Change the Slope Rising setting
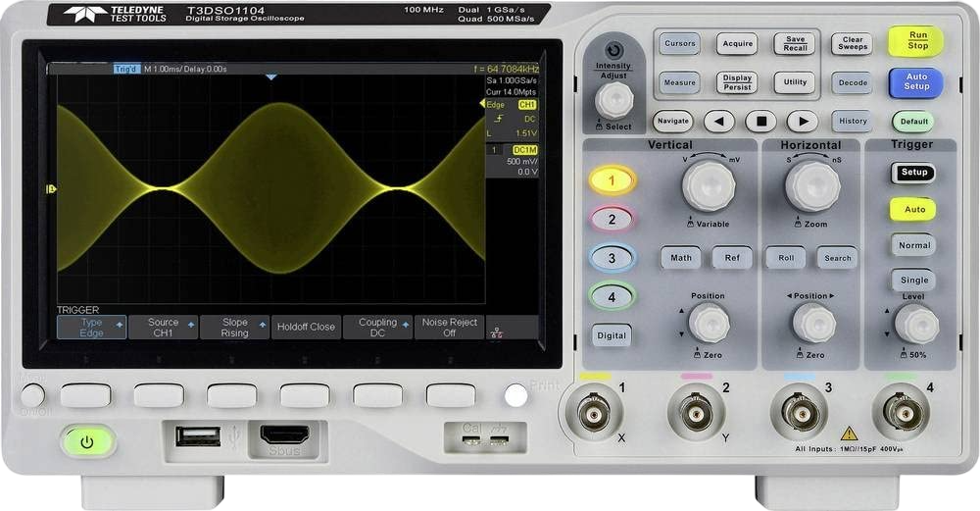This screenshot has height=511, width=980. pos(235,328)
